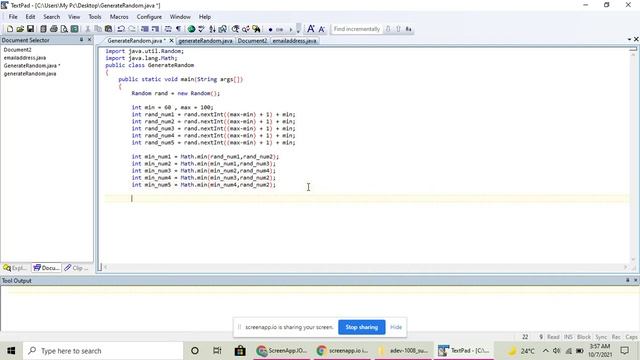Click the taskbar search box
This screenshot has height=360, width=640.
pos(103,351)
